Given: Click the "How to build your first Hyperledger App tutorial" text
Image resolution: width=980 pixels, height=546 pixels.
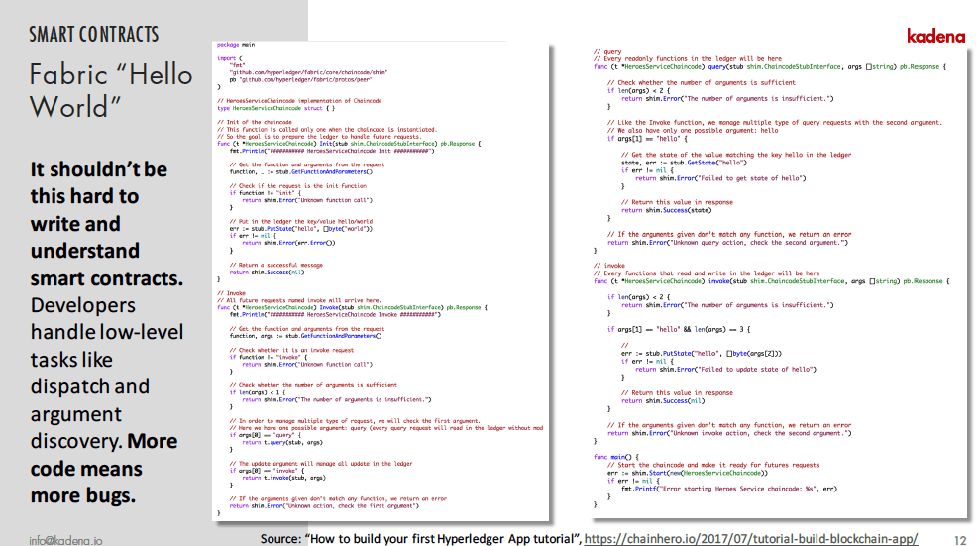Looking at the screenshot, I should click(x=441, y=538).
